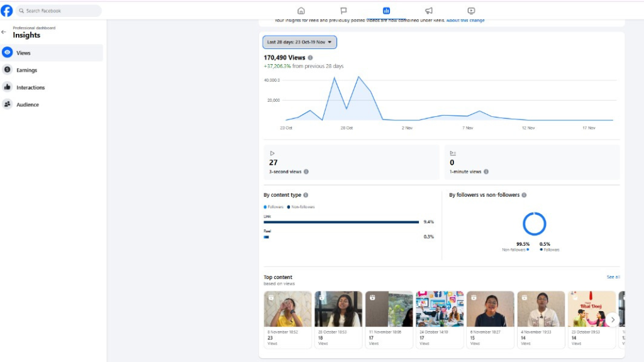Open the Pages flag icon

pos(343,11)
